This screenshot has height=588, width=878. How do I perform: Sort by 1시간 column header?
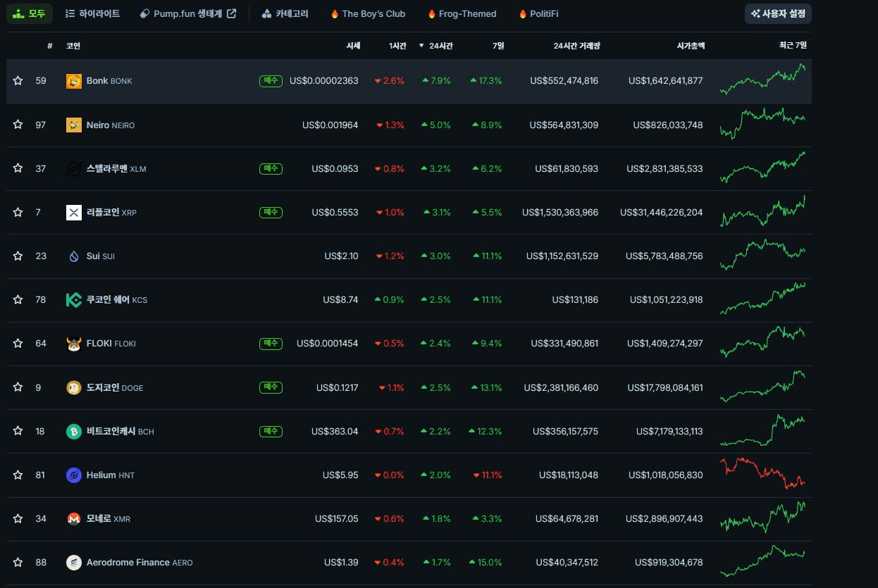point(397,46)
